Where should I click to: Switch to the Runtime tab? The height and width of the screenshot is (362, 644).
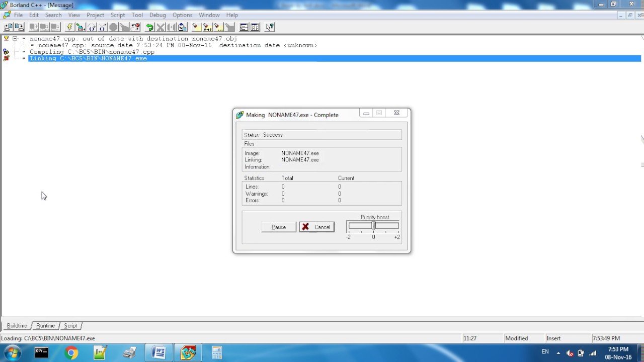(x=45, y=326)
